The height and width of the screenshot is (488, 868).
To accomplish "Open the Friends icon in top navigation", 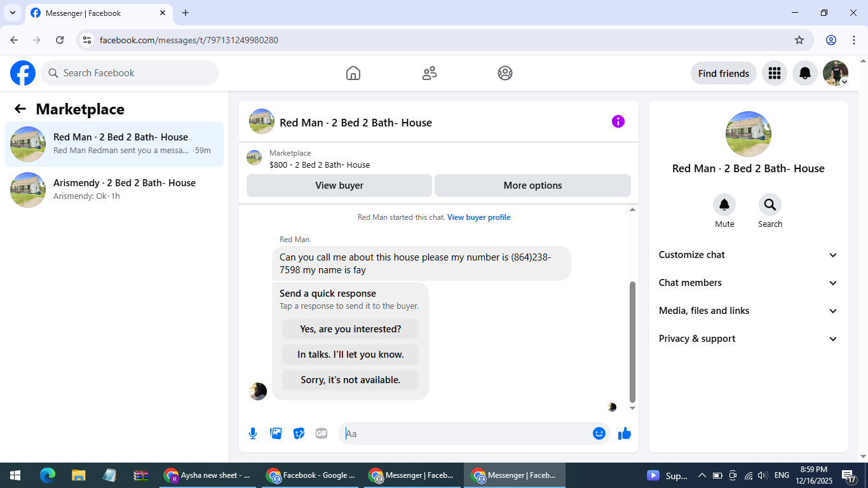I will [430, 73].
